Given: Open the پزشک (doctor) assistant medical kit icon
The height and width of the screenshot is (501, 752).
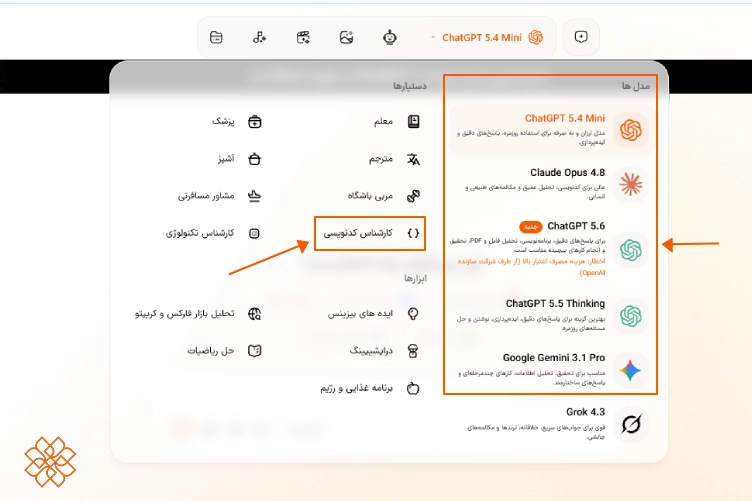Looking at the screenshot, I should pyautogui.click(x=255, y=122).
